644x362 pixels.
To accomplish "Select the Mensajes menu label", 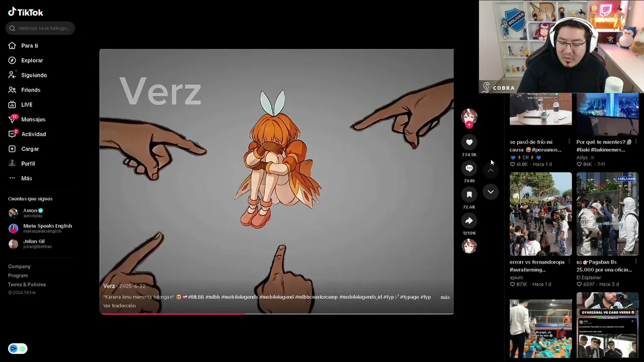I will click(x=33, y=119).
